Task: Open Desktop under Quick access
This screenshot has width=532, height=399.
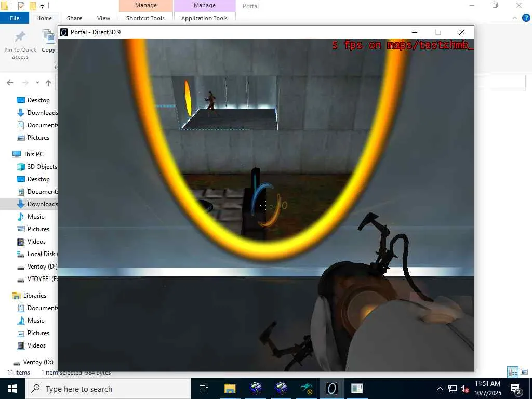Action: coord(38,100)
